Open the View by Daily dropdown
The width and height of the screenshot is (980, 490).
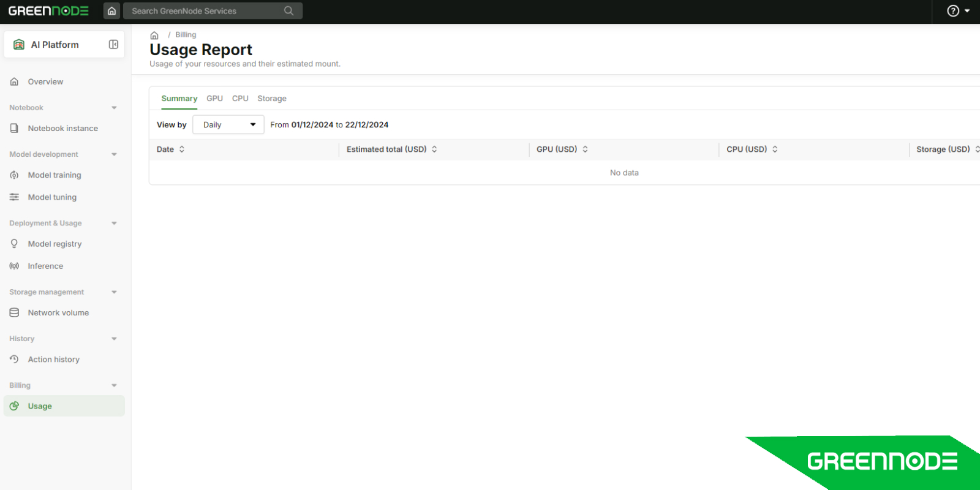click(228, 125)
